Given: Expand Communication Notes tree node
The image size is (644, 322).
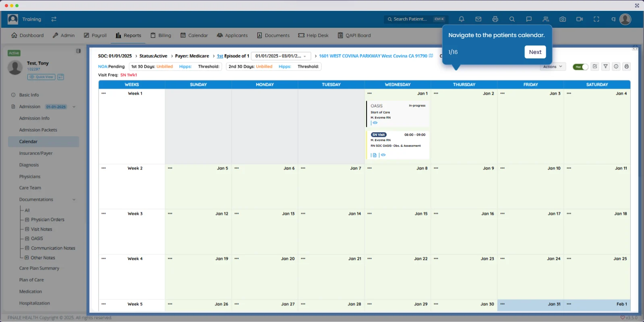Looking at the screenshot, I should 27,248.
